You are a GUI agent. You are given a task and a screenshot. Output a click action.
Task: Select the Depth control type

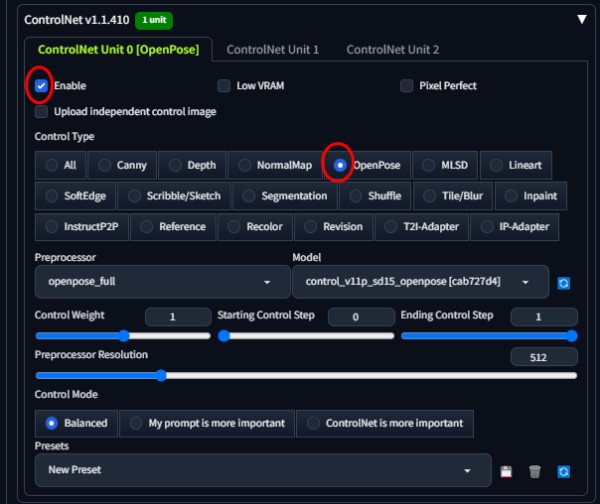[192, 165]
